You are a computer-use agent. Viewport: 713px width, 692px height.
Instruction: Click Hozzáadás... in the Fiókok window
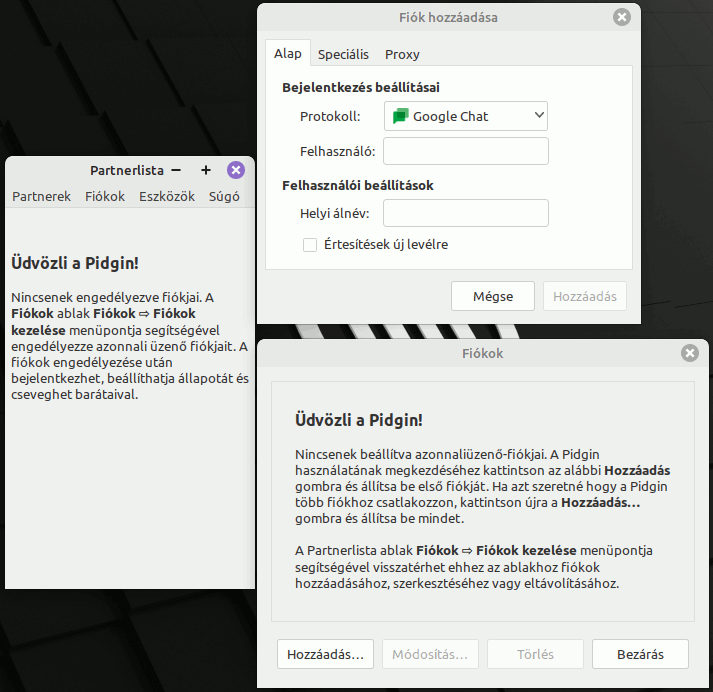pos(325,654)
